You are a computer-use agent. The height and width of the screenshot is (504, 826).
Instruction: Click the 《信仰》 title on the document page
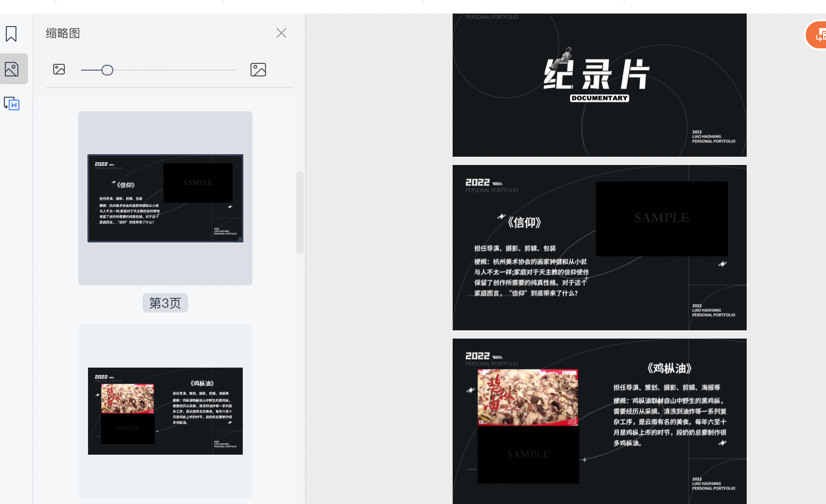tap(525, 223)
